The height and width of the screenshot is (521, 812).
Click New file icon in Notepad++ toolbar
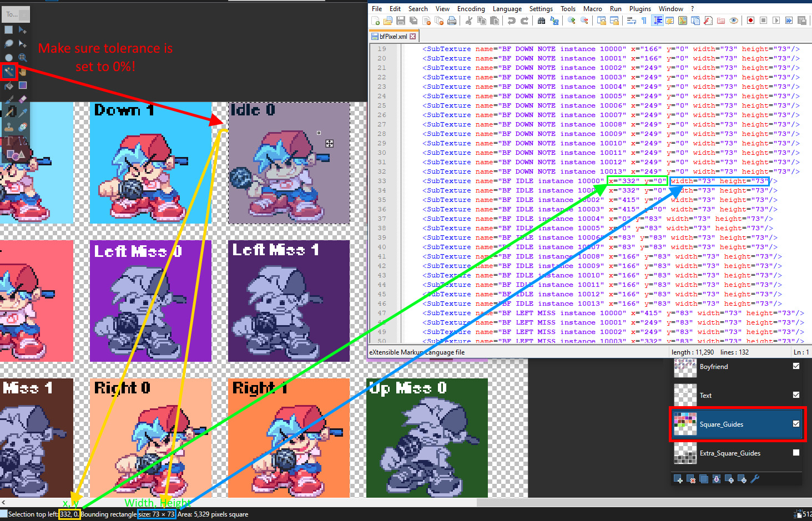(375, 21)
